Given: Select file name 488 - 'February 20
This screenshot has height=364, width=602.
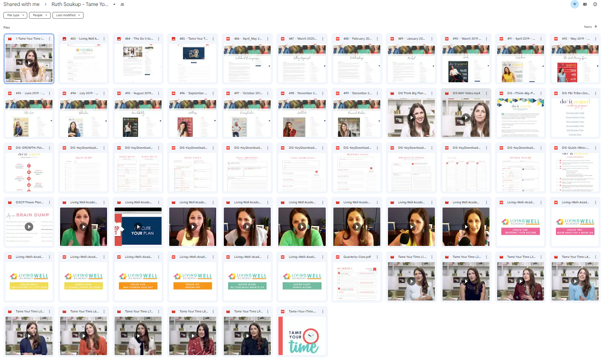Looking at the screenshot, I should coord(357,39).
